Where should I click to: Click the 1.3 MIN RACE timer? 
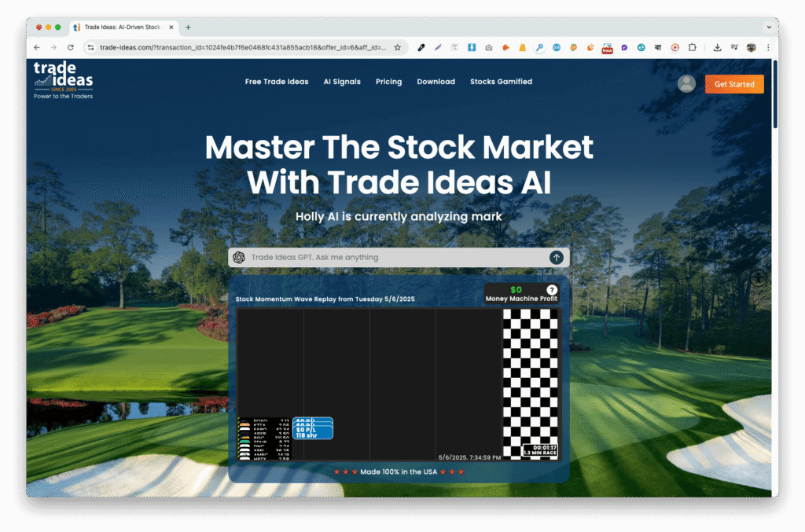click(x=540, y=450)
